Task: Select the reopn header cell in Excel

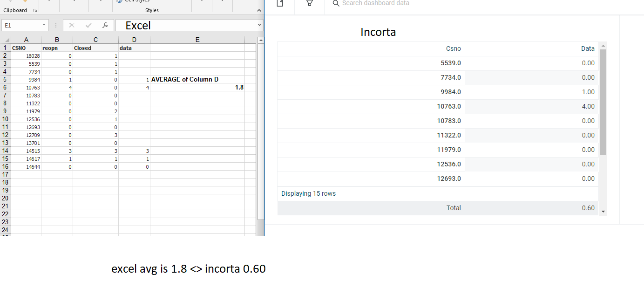Action: coord(57,48)
